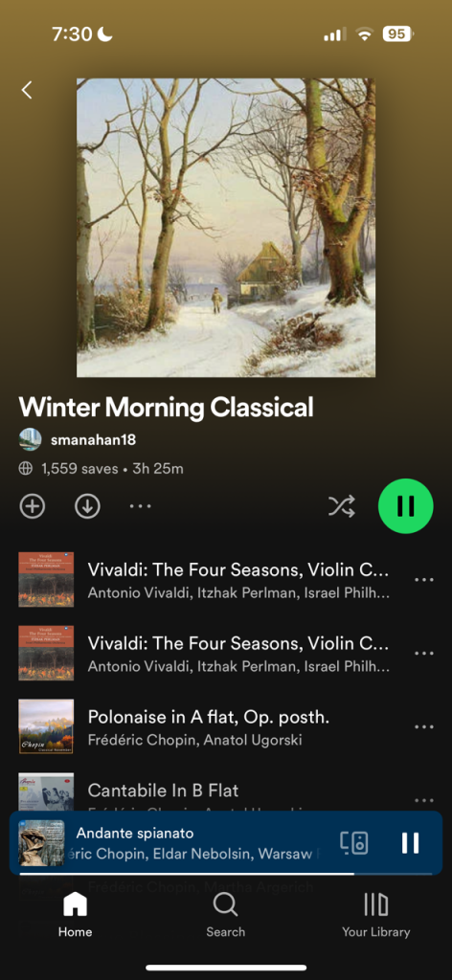The width and height of the screenshot is (452, 980).
Task: Open more options for second Vivaldi track
Action: pos(424,653)
